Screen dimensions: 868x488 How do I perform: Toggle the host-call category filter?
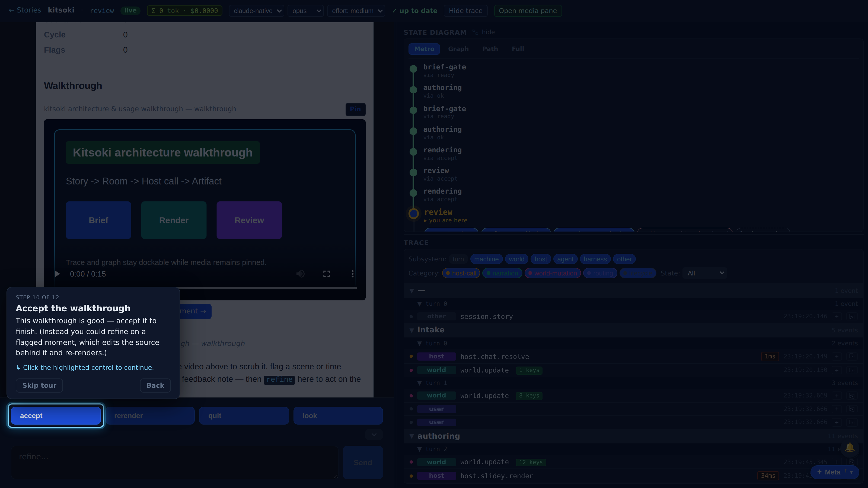(461, 273)
